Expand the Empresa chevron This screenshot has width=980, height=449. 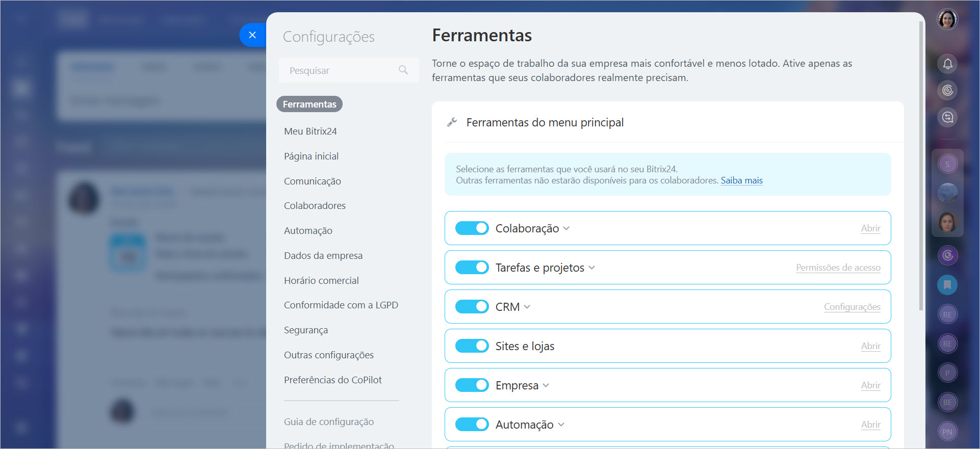point(546,386)
